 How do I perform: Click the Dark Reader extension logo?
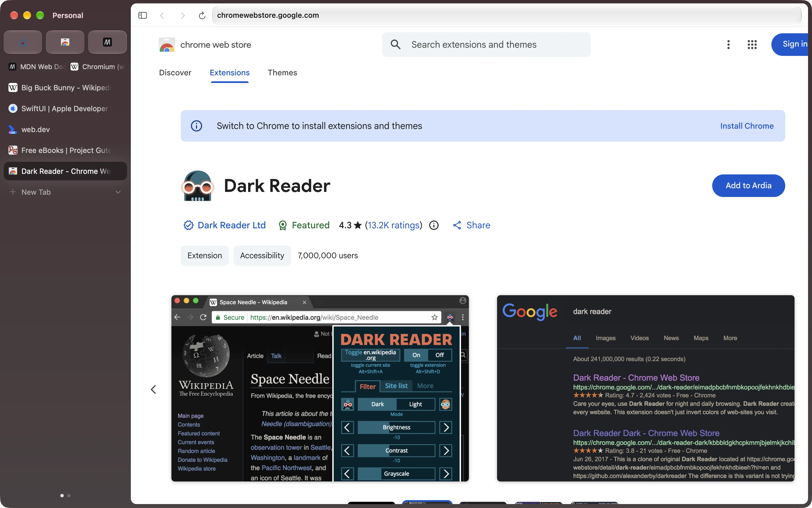[x=198, y=185]
